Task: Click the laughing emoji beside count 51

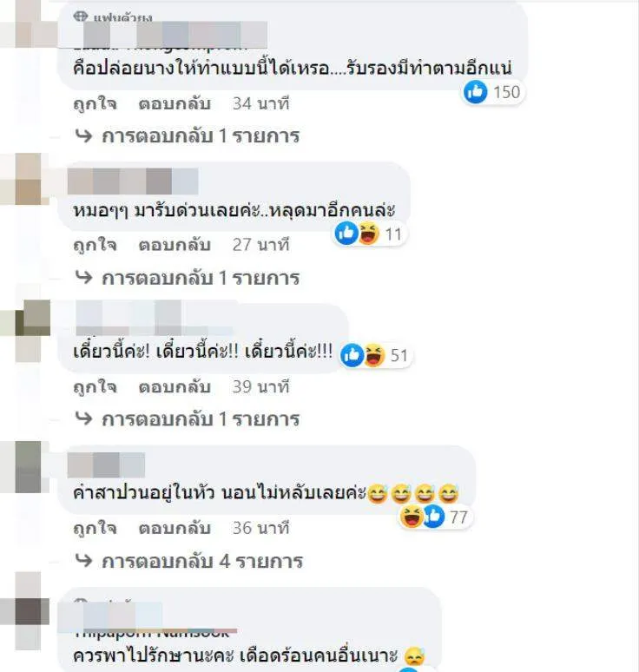Action: click(x=374, y=355)
